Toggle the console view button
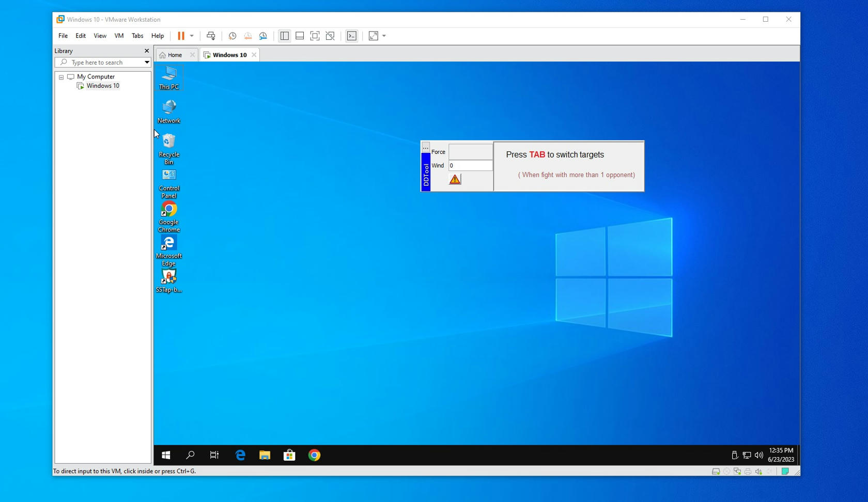868x502 pixels. [352, 36]
